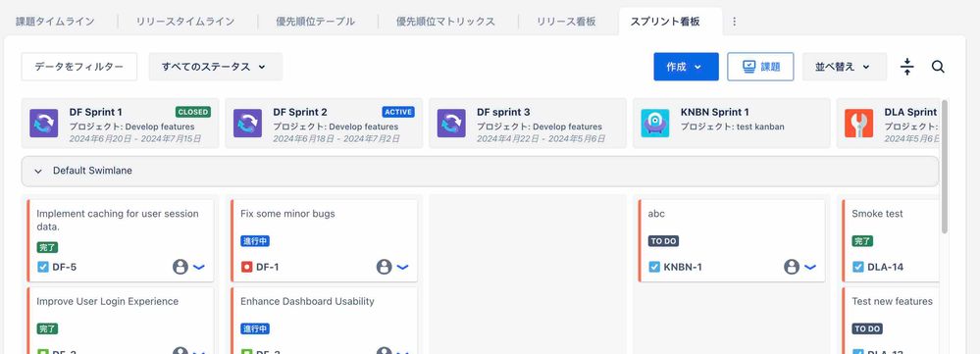Expand the KNBN-1 card chevron
Viewport: 980px width, 354px height.
[810, 268]
